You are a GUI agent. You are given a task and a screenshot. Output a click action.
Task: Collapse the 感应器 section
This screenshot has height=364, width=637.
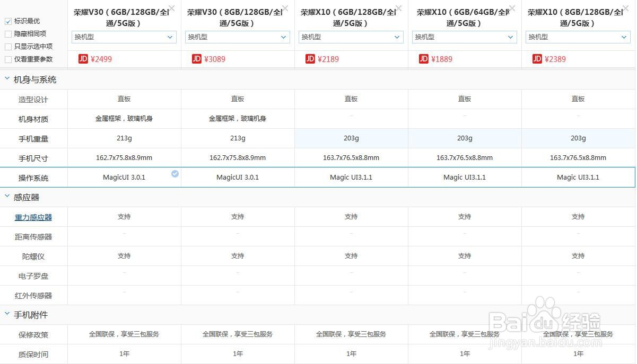point(7,197)
